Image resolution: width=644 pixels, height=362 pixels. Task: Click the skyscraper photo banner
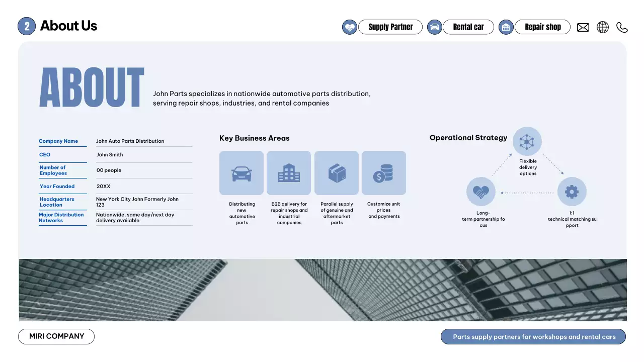tap(323, 290)
